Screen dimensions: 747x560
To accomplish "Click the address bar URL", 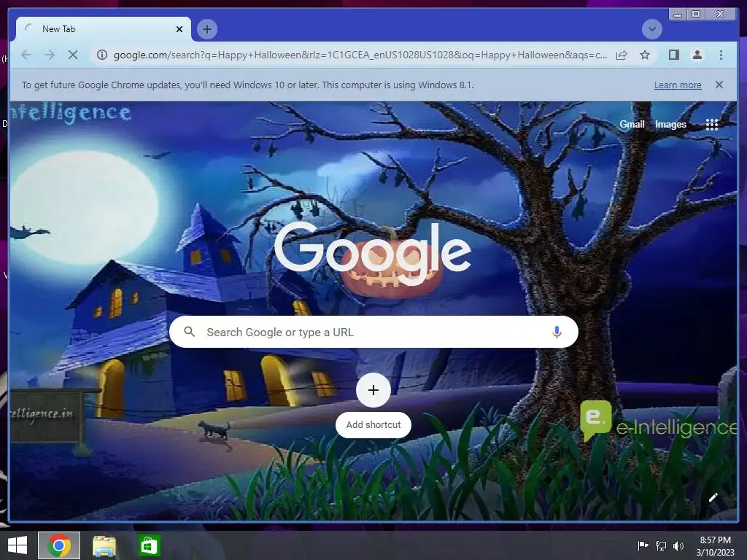I will click(x=360, y=55).
